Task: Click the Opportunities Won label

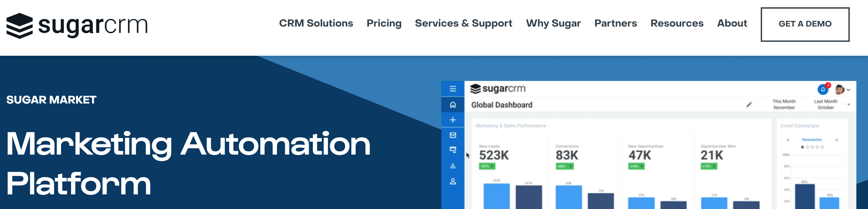Action: coord(718,146)
